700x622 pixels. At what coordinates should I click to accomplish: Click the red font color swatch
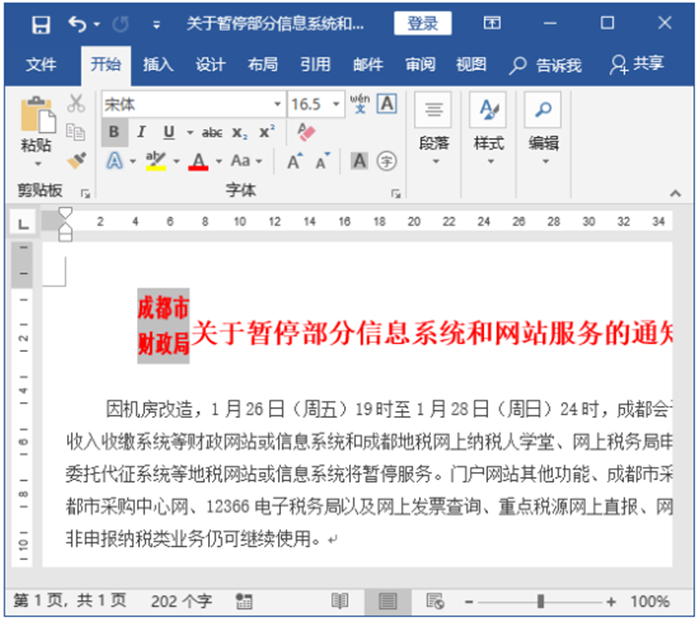tap(198, 161)
